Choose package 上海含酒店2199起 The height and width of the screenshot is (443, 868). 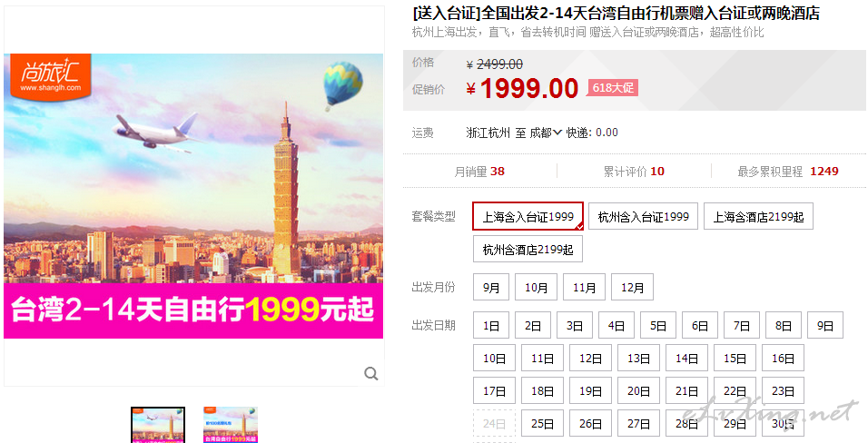coord(758,217)
